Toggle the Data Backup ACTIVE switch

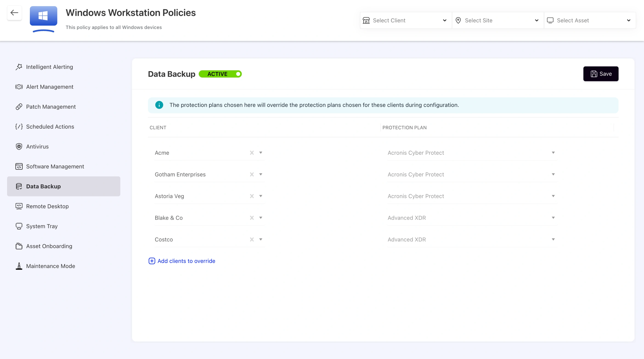pos(220,74)
